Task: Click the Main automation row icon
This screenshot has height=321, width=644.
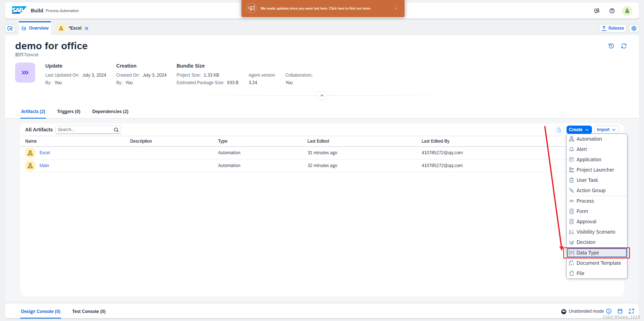Action: [30, 166]
